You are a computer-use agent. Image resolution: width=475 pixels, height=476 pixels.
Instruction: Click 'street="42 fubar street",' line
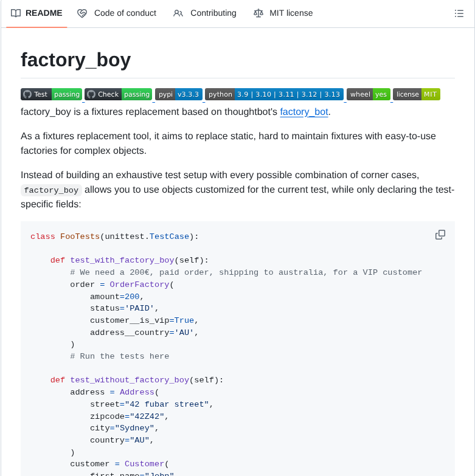pos(151,404)
